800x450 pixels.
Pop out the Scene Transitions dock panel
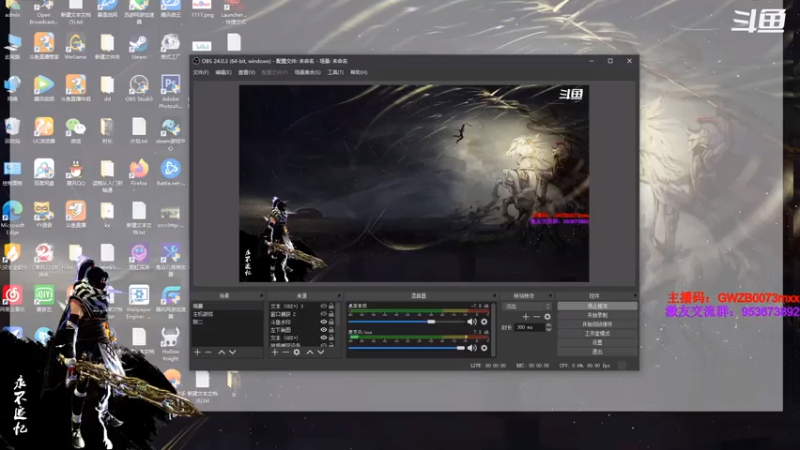pos(550,295)
